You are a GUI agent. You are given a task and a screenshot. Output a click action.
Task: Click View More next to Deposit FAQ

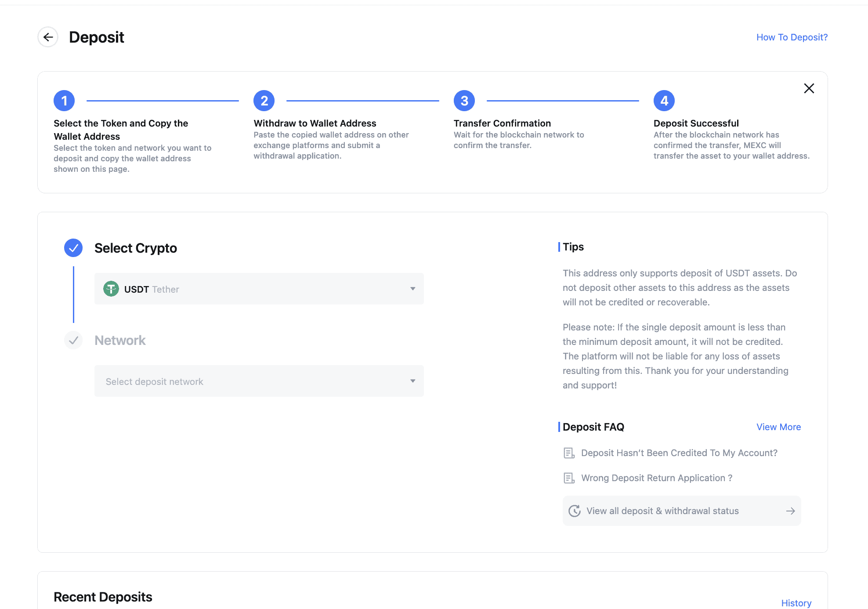pyautogui.click(x=778, y=427)
